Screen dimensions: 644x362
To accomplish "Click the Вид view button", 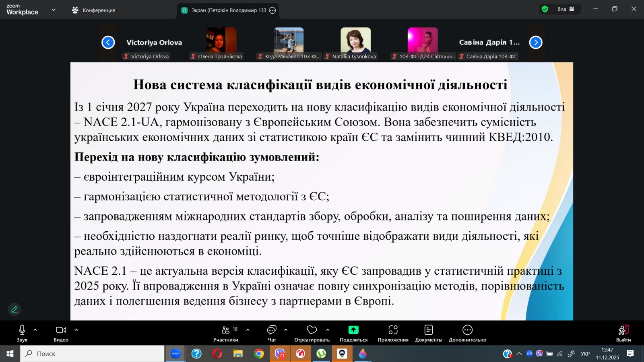I will click(565, 9).
